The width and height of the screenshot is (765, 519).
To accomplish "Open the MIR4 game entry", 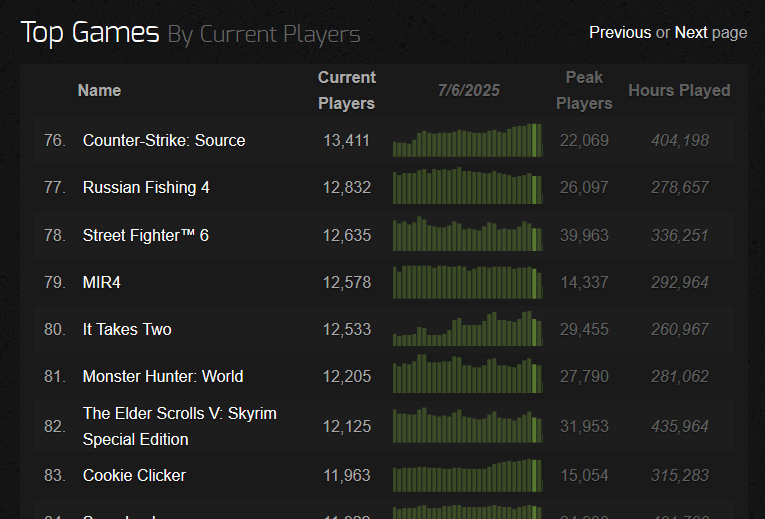I will click(x=101, y=282).
